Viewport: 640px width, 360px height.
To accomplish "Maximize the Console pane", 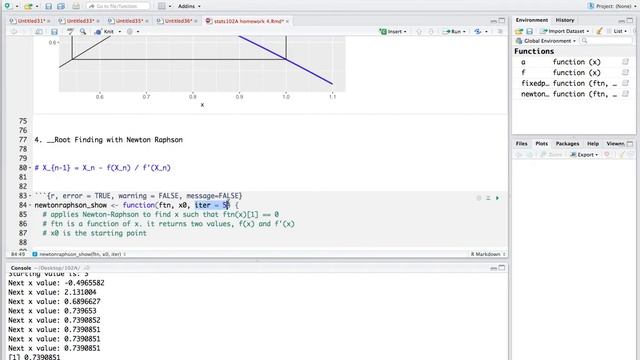I will pos(502,268).
